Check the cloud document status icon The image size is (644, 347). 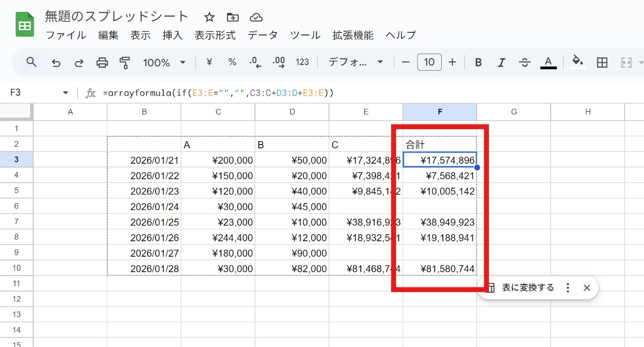[257, 17]
